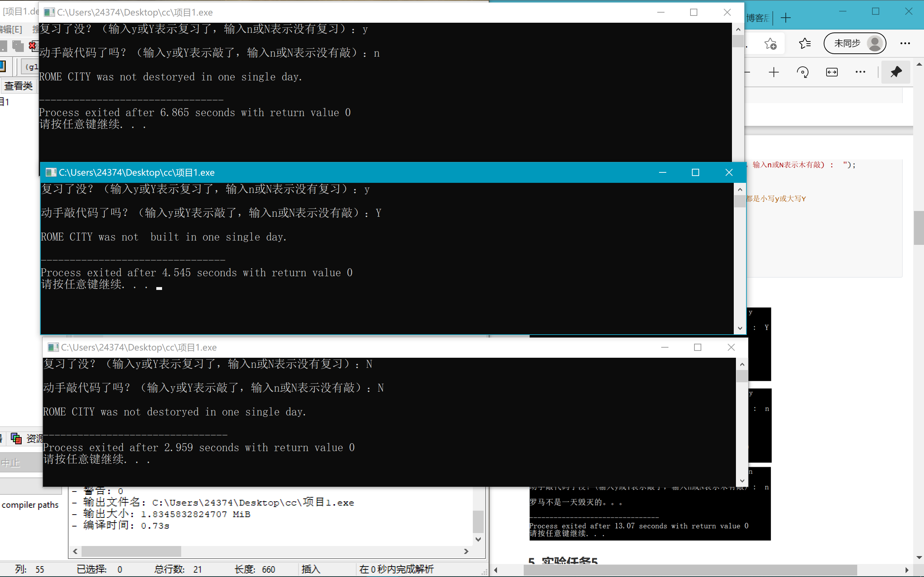Open PDF toolbar more options
The image size is (924, 577).
[x=860, y=72]
